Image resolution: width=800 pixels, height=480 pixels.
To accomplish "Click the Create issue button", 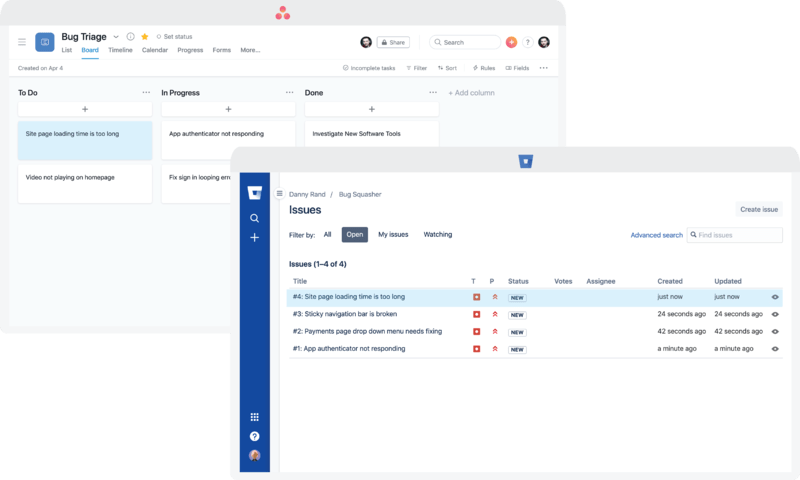I will pos(759,209).
